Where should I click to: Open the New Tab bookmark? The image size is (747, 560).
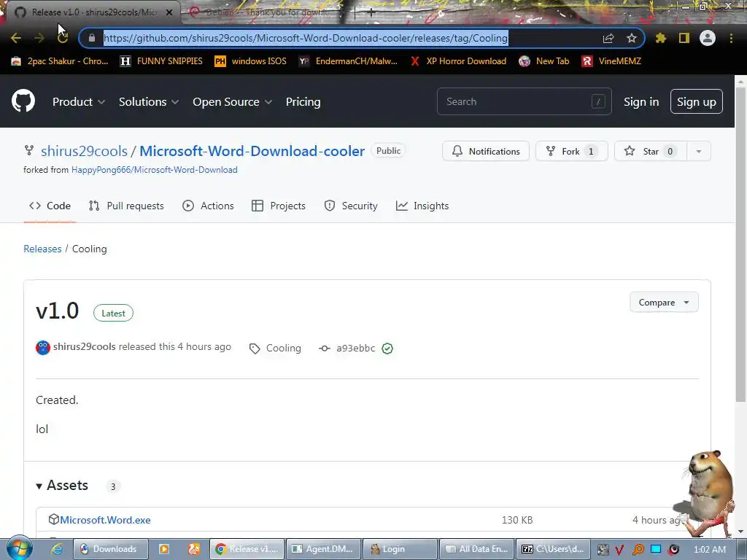(544, 61)
